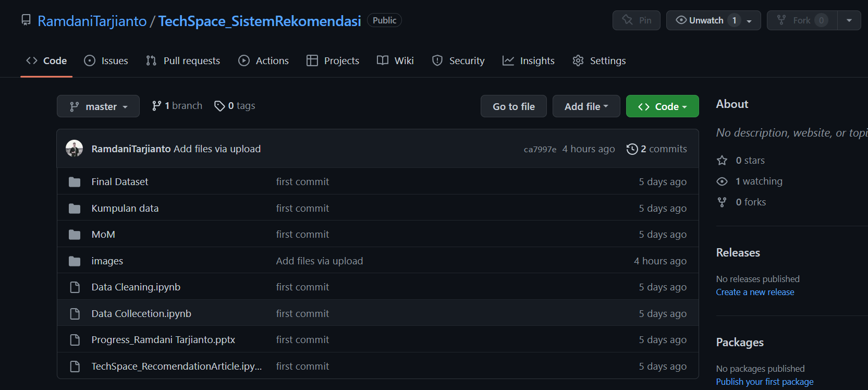
Task: Click the Kumpulan data folder icon
Action: 75,209
